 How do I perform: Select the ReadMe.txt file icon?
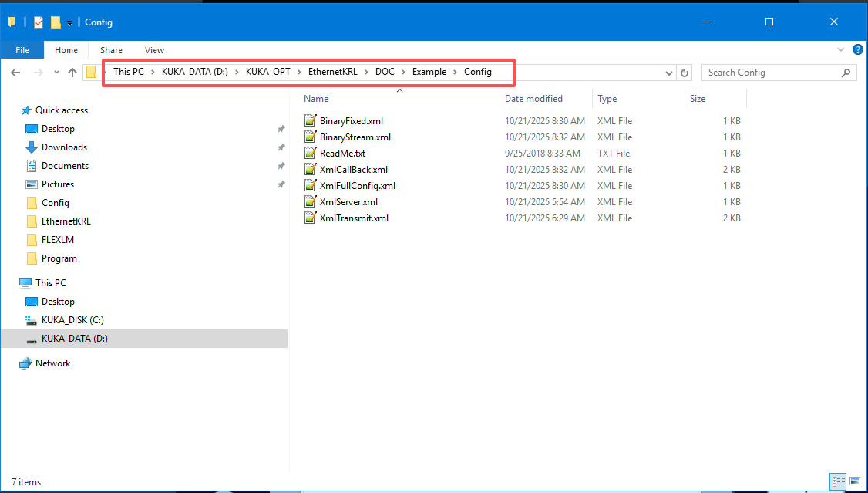[311, 154]
